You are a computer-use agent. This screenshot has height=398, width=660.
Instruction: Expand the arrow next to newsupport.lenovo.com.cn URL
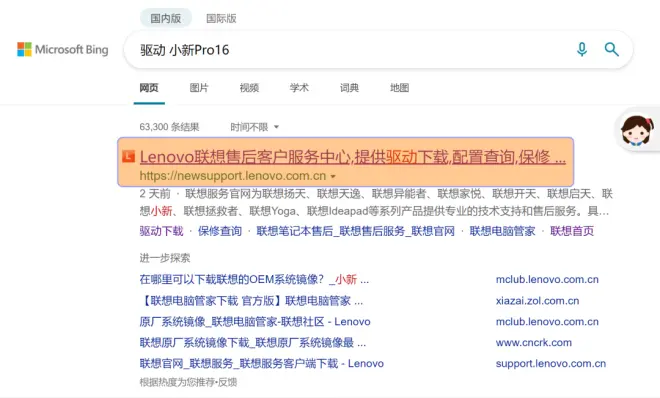(333, 176)
